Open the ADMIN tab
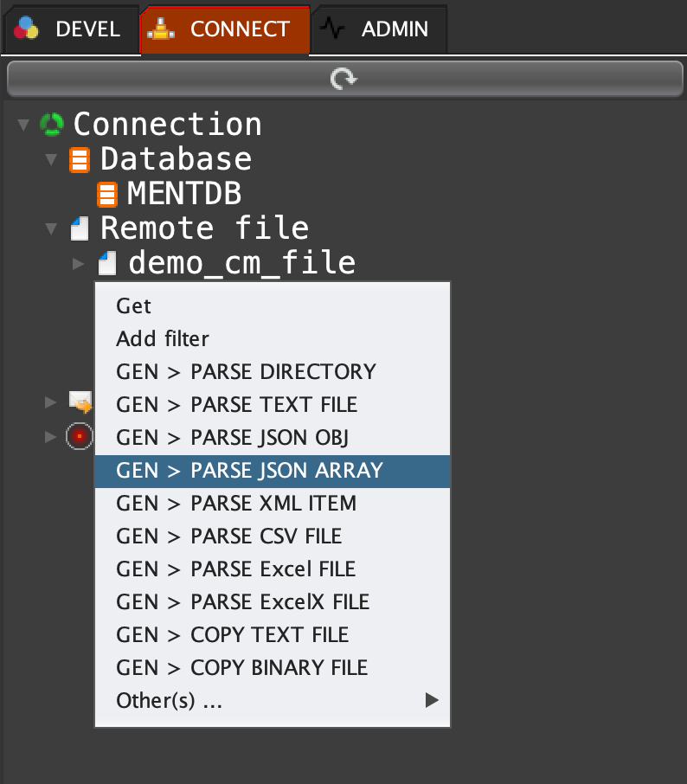 click(379, 29)
